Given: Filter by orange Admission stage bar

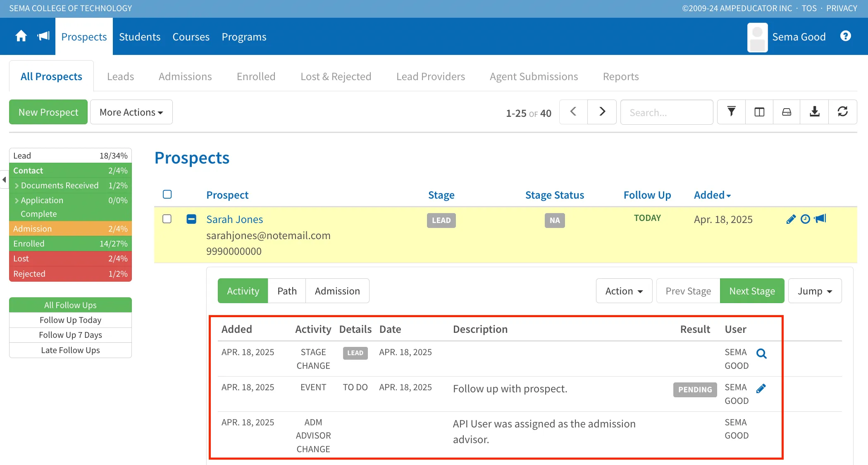Looking at the screenshot, I should pos(70,229).
